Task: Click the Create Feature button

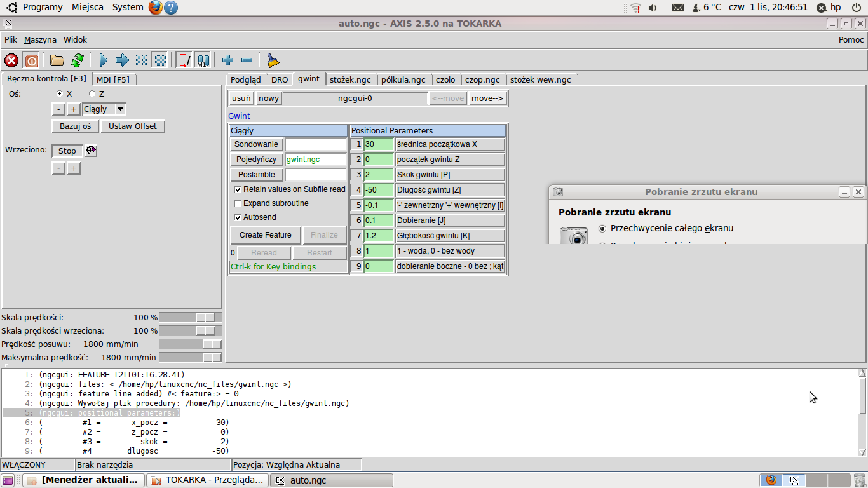Action: pos(266,235)
